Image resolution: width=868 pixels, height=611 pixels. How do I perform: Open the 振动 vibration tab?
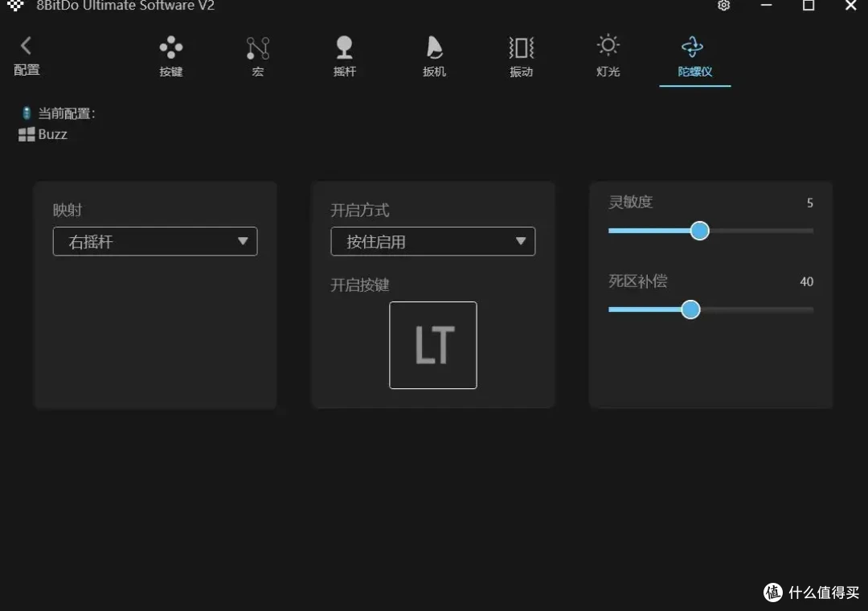[521, 56]
